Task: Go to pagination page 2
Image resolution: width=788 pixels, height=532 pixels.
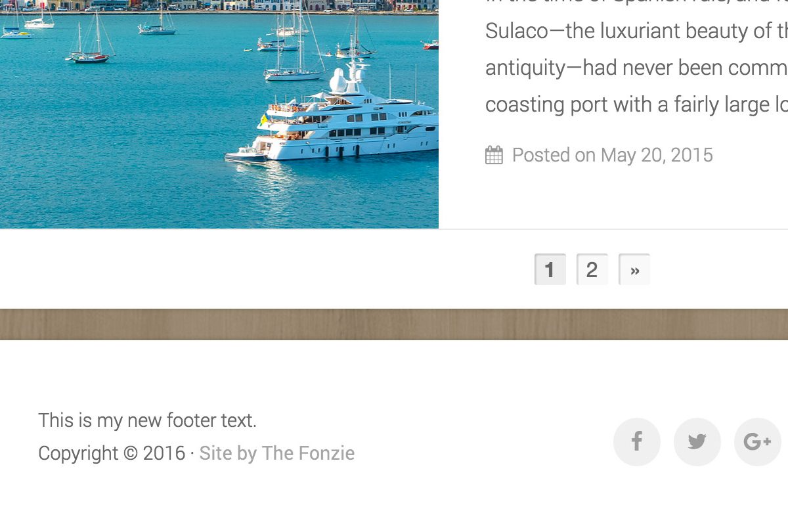Action: click(x=592, y=269)
